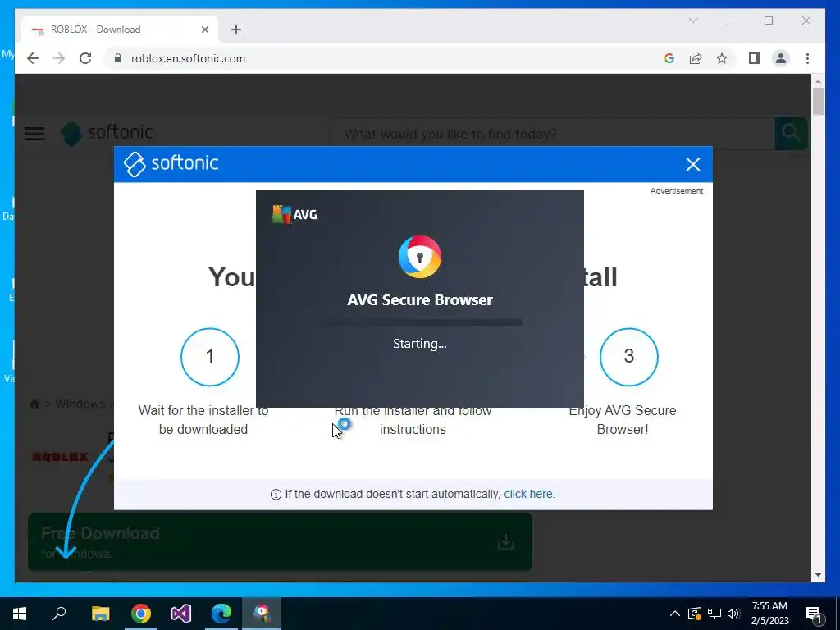Click the step 3 circle

tap(629, 357)
